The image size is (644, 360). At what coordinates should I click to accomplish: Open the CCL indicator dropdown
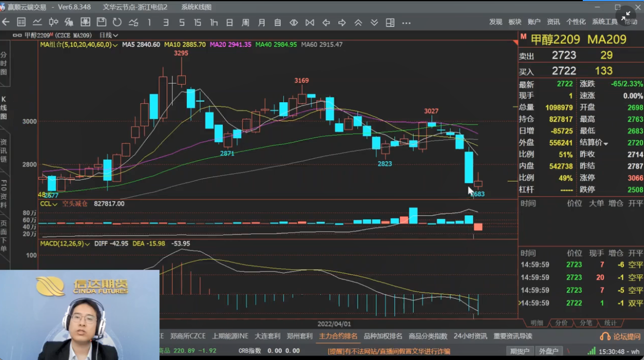(49, 204)
